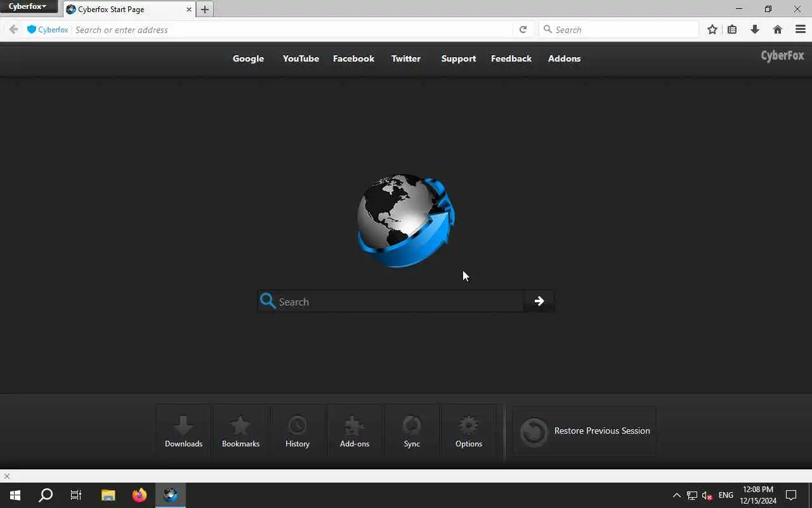The height and width of the screenshot is (508, 812).
Task: Open the Windows Start menu
Action: [15, 495]
